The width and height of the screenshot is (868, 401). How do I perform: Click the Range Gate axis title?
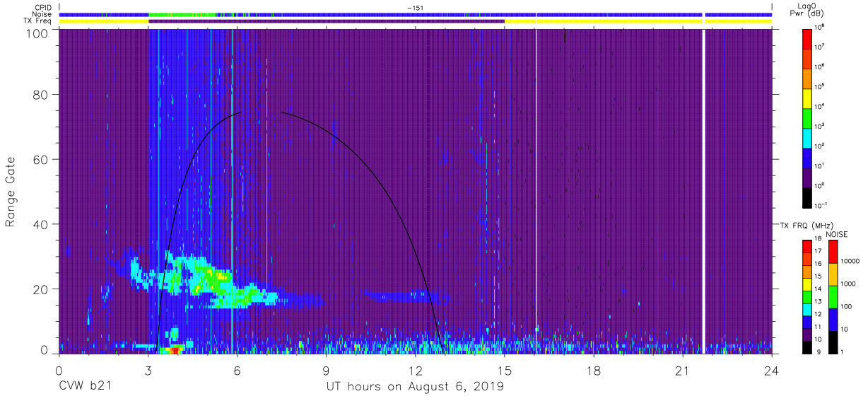pyautogui.click(x=11, y=192)
